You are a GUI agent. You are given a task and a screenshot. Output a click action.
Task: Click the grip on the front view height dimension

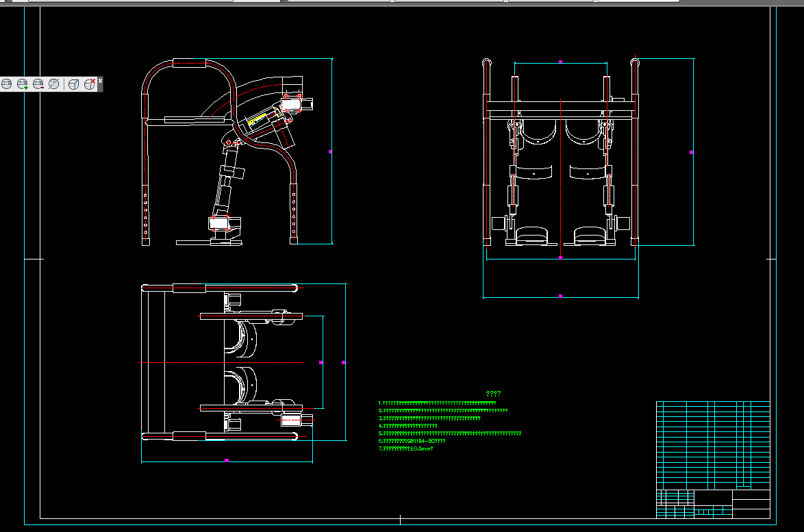coord(692,152)
